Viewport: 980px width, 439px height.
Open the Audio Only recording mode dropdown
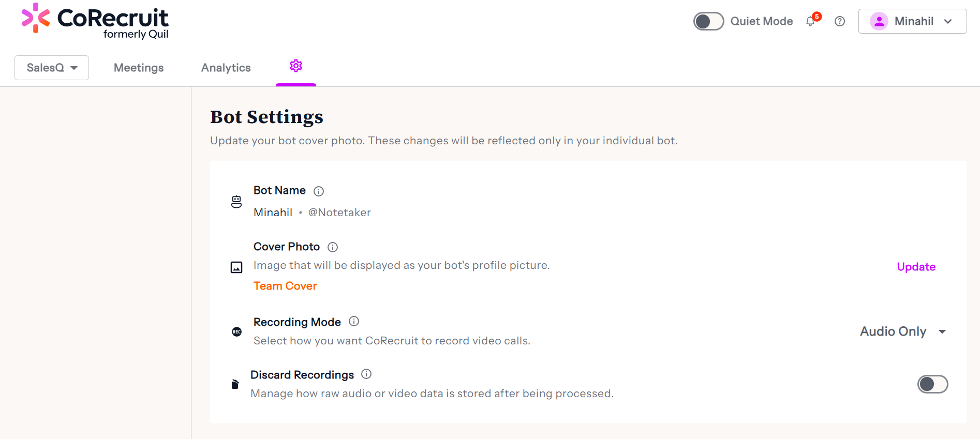pyautogui.click(x=903, y=331)
